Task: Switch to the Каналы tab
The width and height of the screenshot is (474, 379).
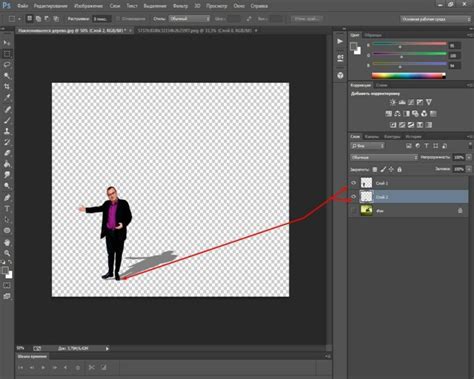Action: pos(371,137)
